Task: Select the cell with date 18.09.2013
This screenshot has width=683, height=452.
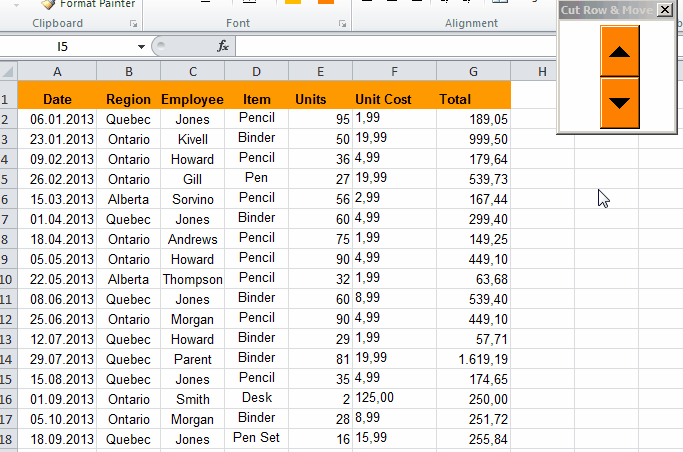Action: 57,439
